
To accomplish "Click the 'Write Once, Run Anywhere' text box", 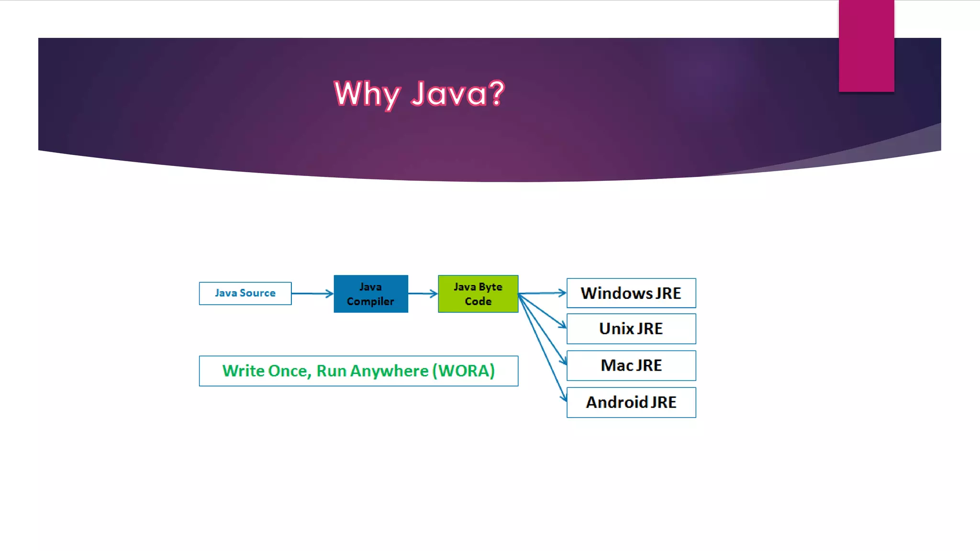I will pos(358,371).
